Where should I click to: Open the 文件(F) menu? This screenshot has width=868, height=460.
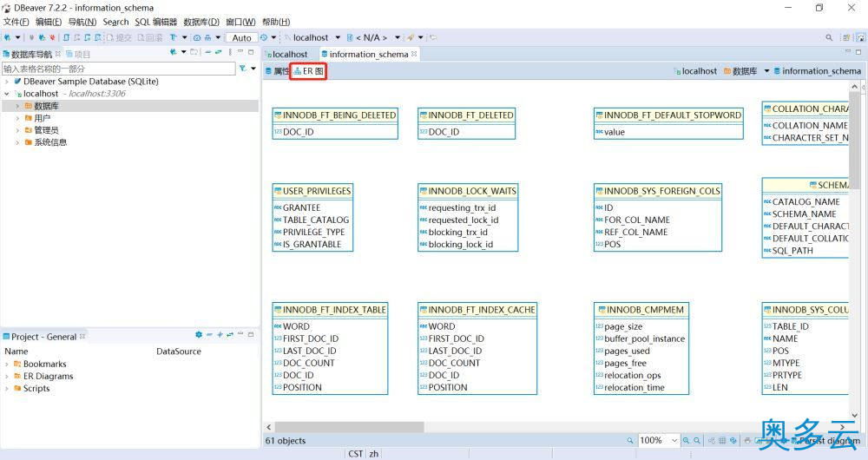16,22
